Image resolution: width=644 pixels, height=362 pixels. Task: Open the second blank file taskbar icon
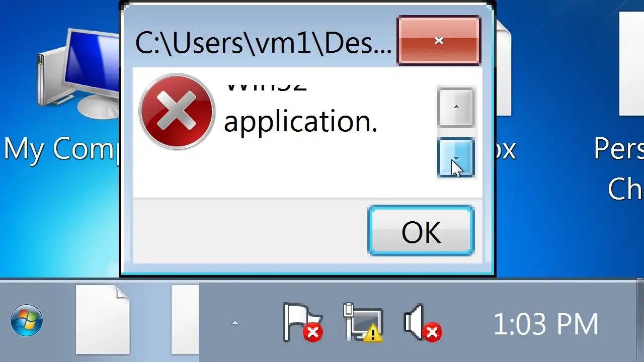(185, 320)
